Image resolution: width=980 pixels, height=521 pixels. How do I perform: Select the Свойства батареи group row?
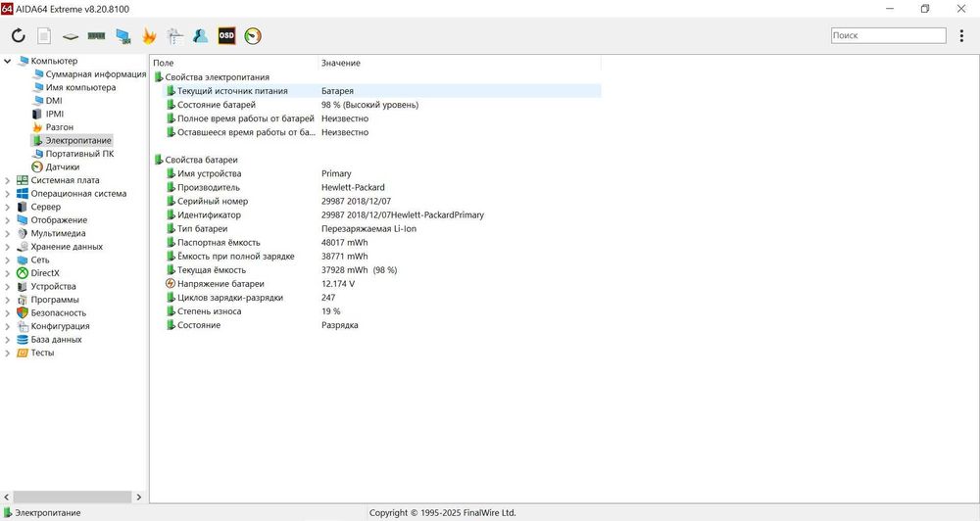pos(376,160)
